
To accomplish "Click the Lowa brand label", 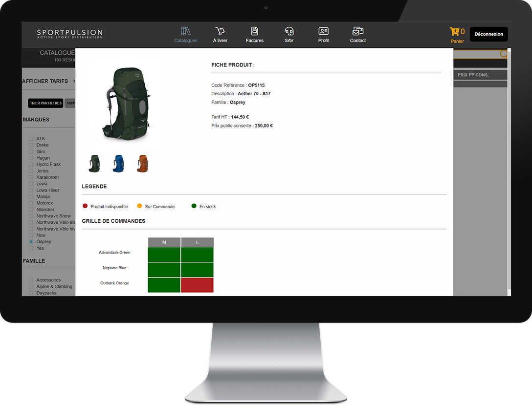I will coord(42,184).
